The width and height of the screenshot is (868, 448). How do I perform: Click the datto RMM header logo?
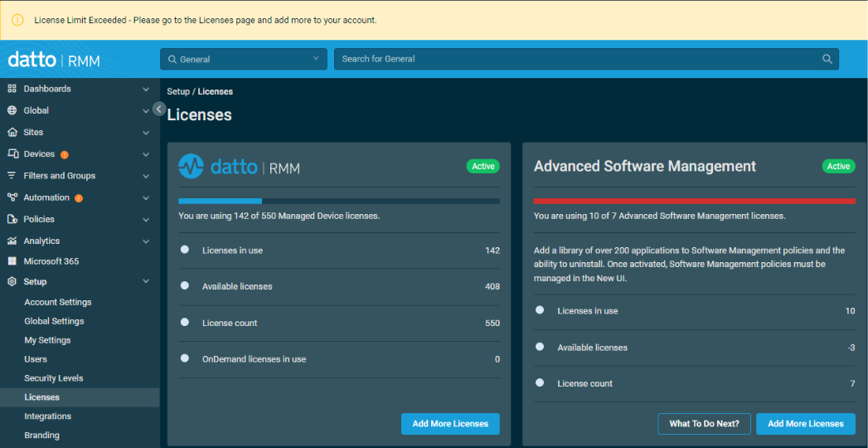tap(54, 60)
